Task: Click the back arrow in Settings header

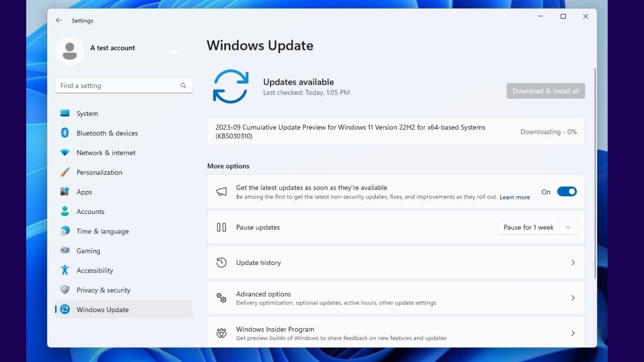Action: pos(59,20)
